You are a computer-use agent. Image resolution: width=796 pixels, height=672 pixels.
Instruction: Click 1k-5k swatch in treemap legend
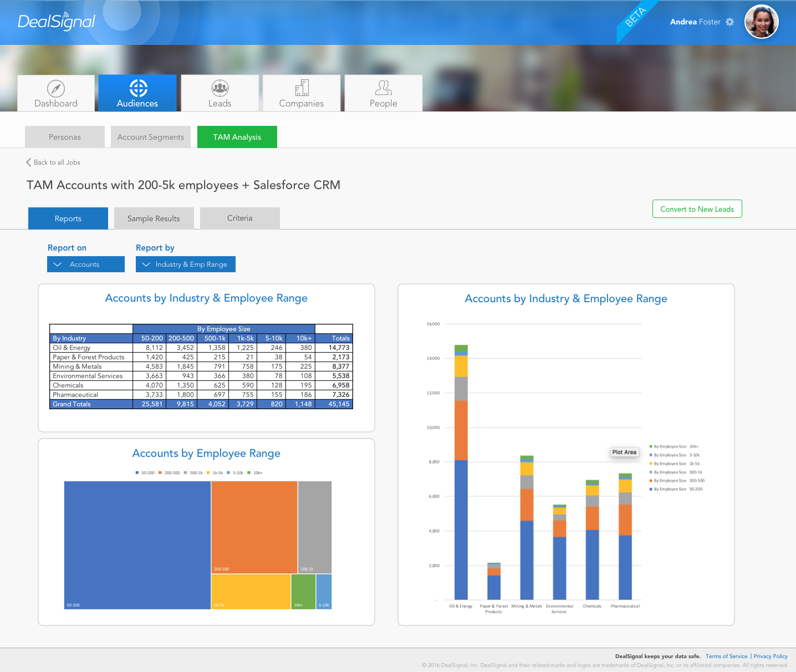[x=208, y=473]
